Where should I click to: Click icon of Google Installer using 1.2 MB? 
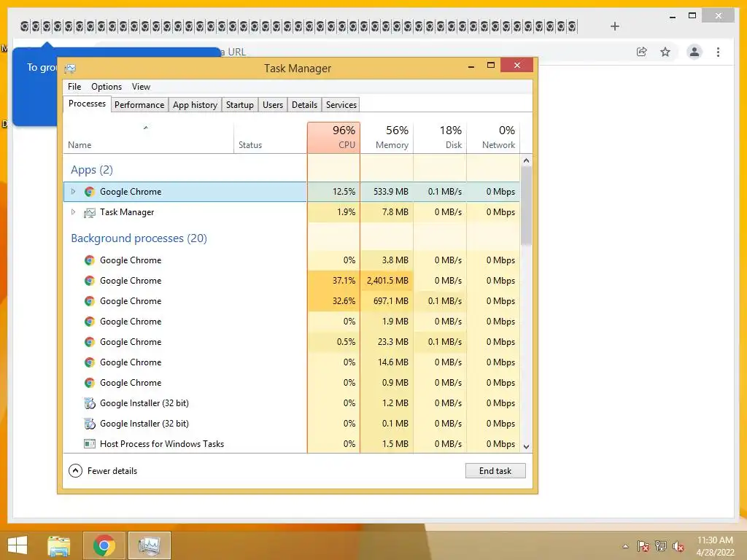[89, 403]
